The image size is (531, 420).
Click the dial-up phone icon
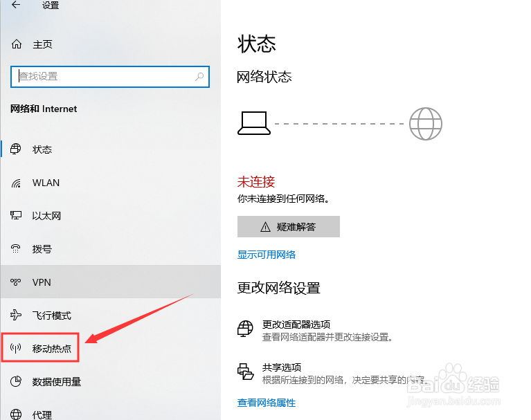16,249
